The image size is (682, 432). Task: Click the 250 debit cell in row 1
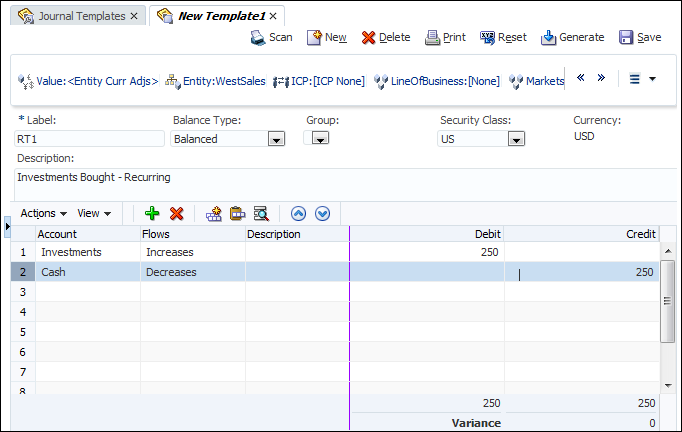pos(427,252)
